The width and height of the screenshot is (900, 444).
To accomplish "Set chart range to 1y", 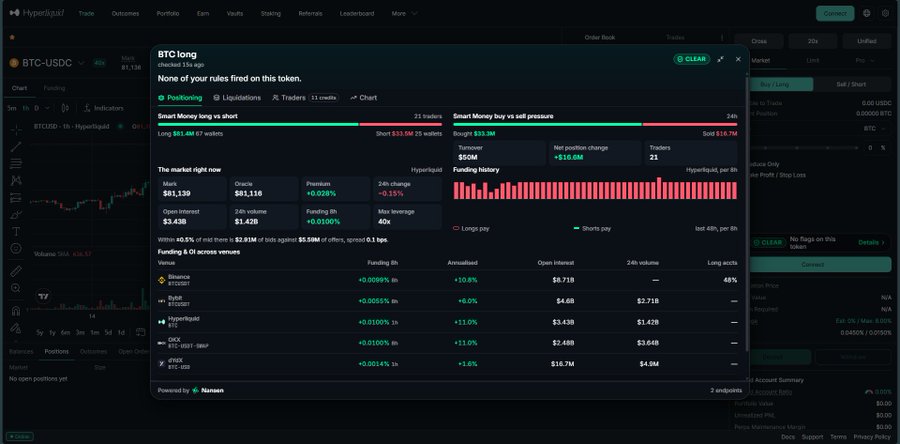I will click(x=52, y=332).
